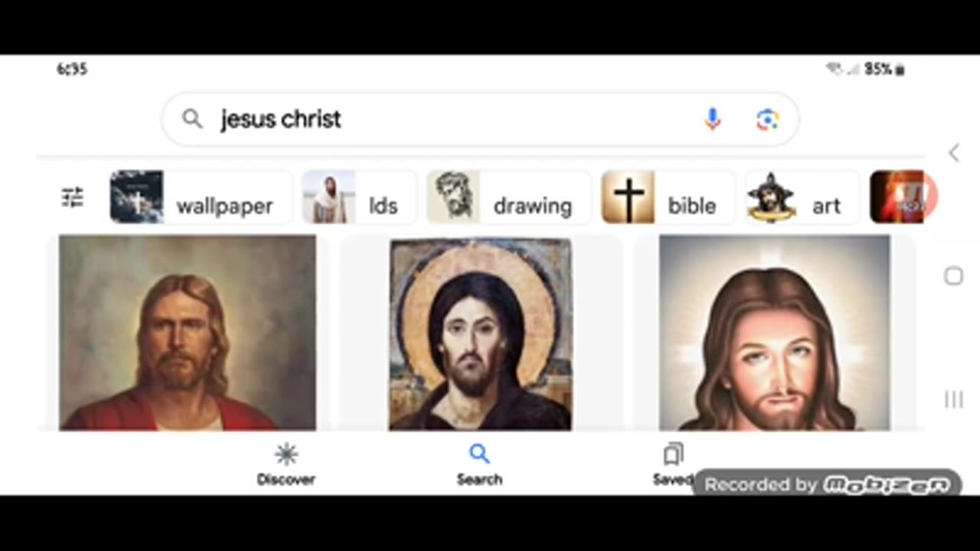Tap the voice search microphone icon

(x=712, y=119)
